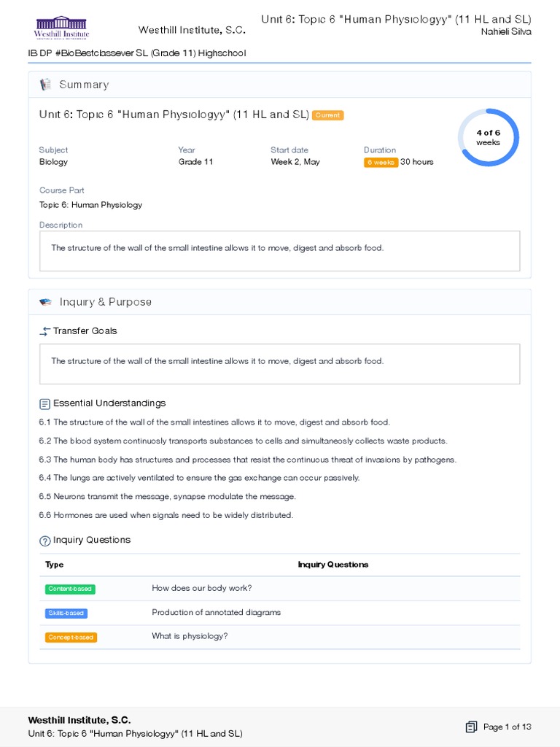The height and width of the screenshot is (747, 560).
Task: Click the Topic 6: Human Physiology course part
Action: click(x=90, y=205)
